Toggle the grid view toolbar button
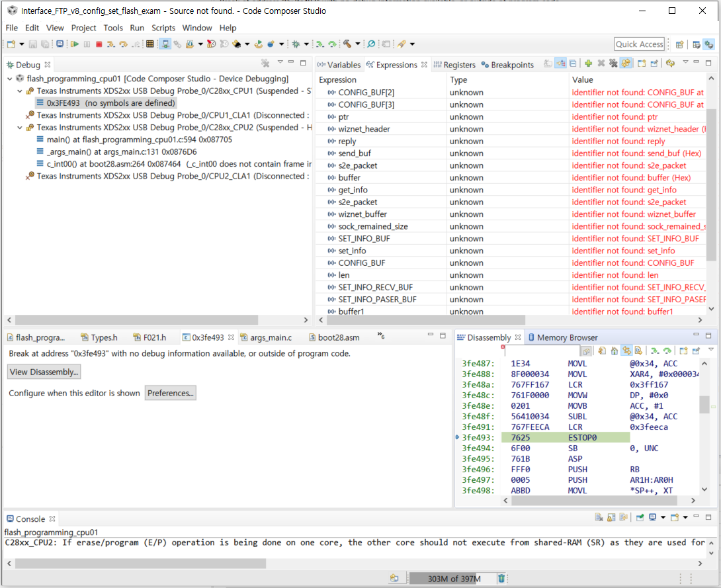Screen dimensions: 721x588 150,44
